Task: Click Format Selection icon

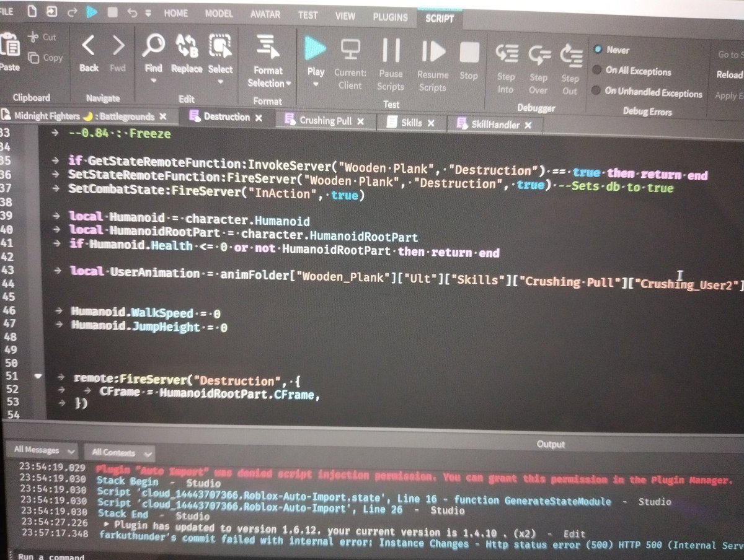Action: (x=268, y=47)
